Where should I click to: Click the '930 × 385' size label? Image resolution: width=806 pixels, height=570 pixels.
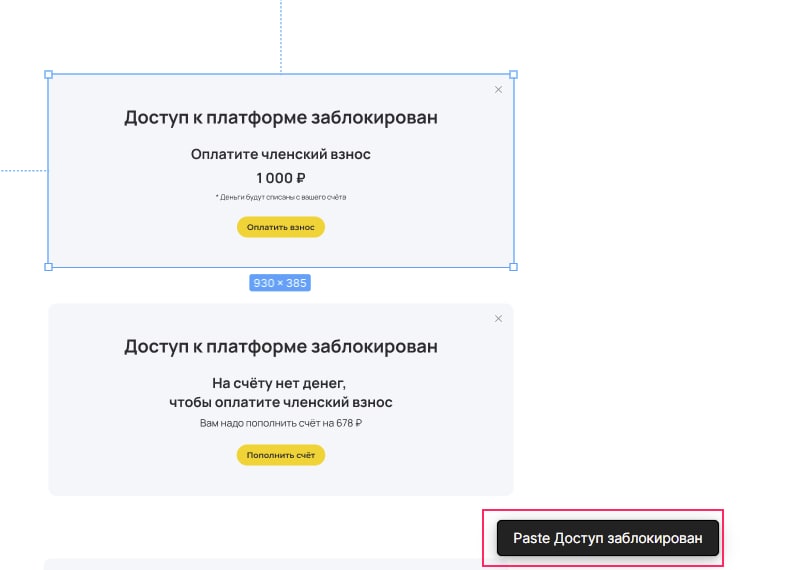click(280, 283)
